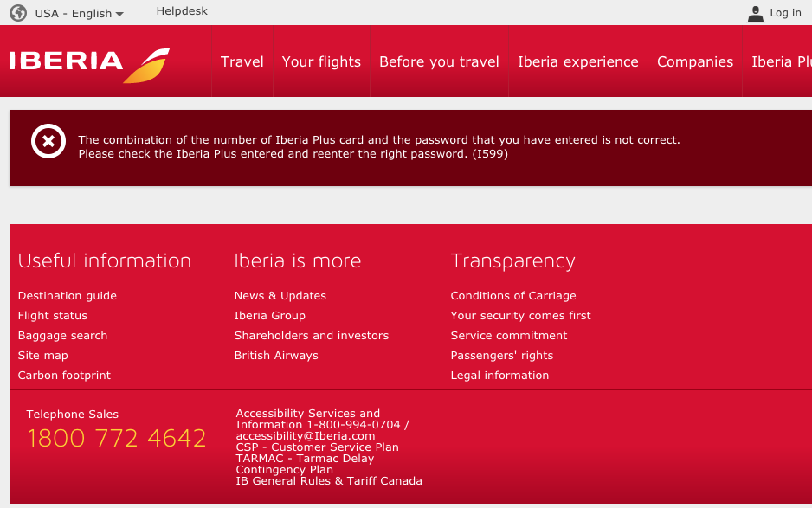This screenshot has height=508, width=812.
Task: Open the Passengers' rights link
Action: (502, 355)
